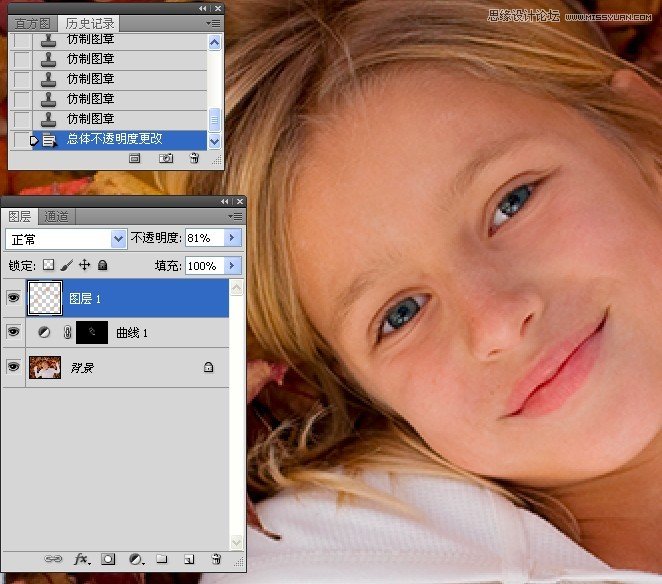Delete current state in History panel

pos(194,158)
